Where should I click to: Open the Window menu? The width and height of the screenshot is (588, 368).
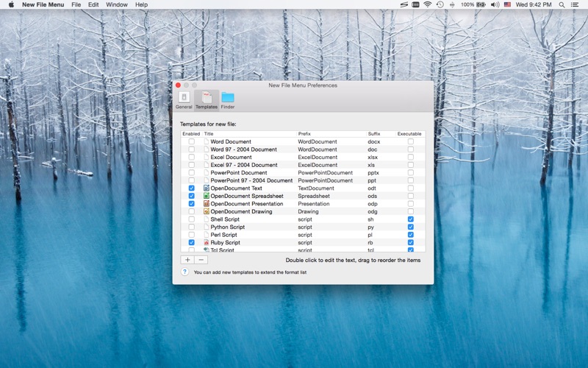pyautogui.click(x=117, y=4)
